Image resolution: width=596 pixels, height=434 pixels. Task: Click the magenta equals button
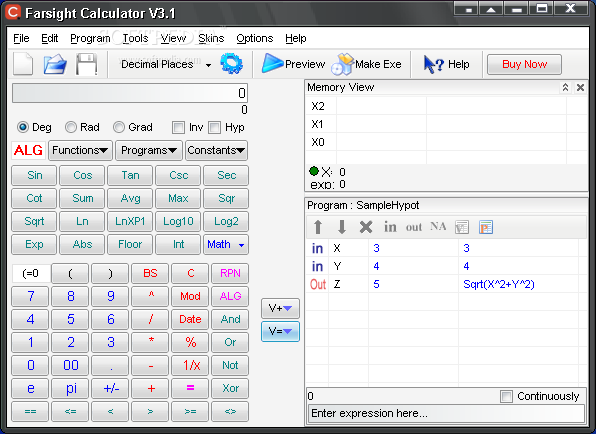point(190,388)
